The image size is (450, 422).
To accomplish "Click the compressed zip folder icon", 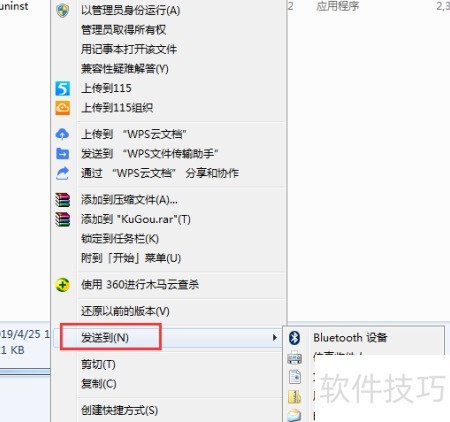I will (x=294, y=397).
